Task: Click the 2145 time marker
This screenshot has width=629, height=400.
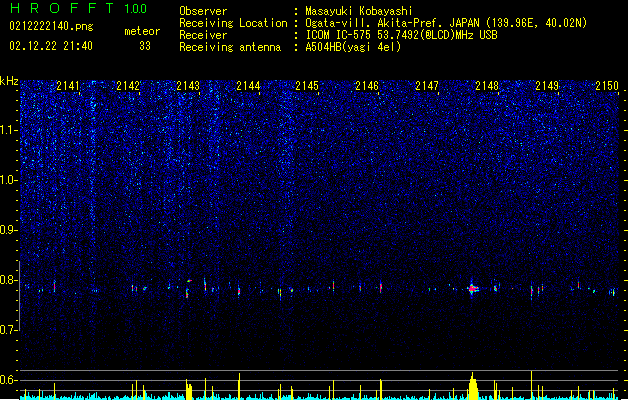Action: tap(307, 86)
